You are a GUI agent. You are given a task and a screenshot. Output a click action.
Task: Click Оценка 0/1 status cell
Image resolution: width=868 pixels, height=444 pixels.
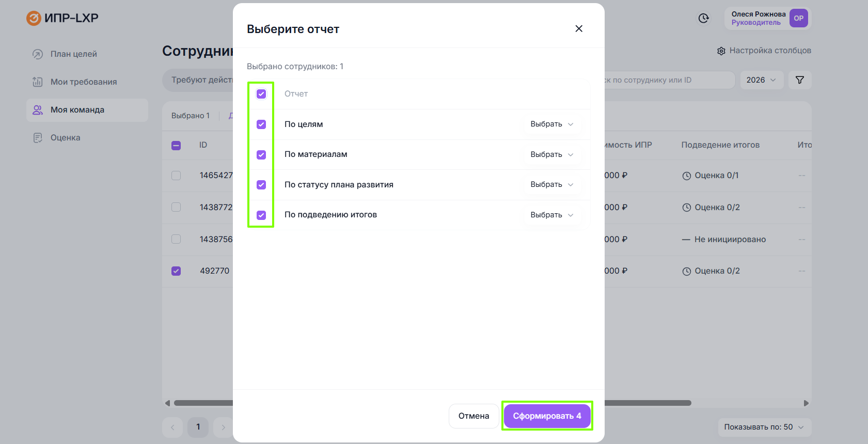coord(711,176)
